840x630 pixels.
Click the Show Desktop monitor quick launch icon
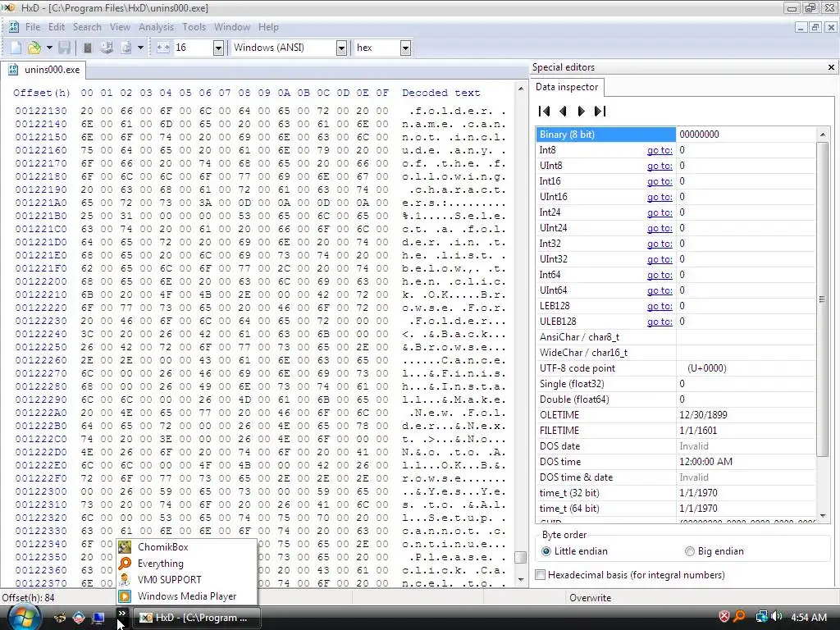tap(98, 618)
